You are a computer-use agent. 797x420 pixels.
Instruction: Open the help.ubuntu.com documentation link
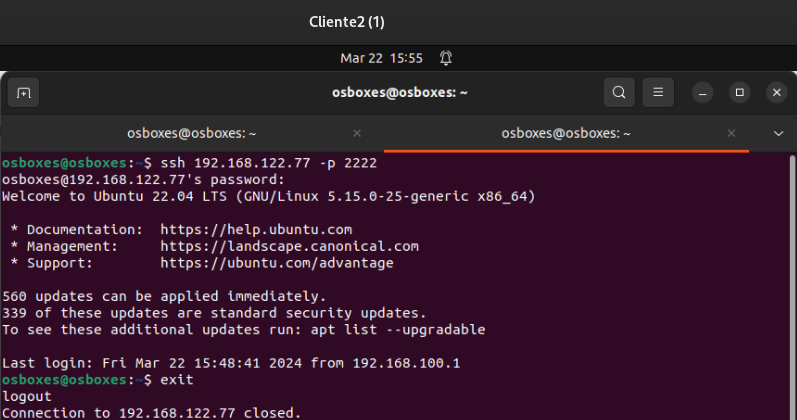[x=256, y=229]
